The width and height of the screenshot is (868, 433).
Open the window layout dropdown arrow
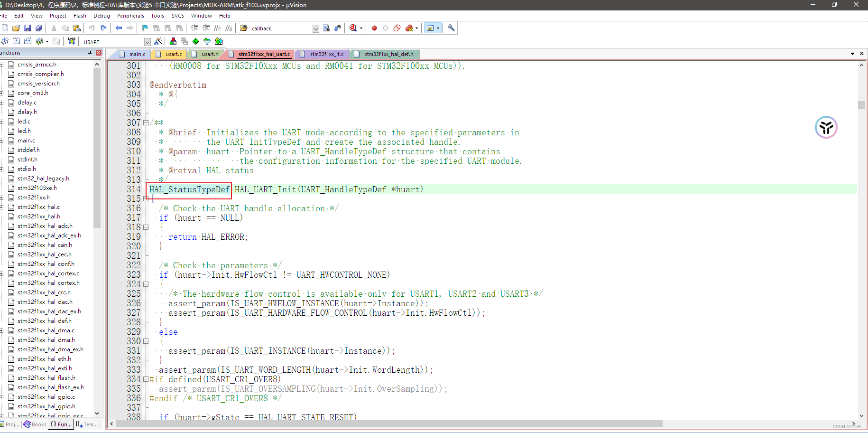(438, 28)
